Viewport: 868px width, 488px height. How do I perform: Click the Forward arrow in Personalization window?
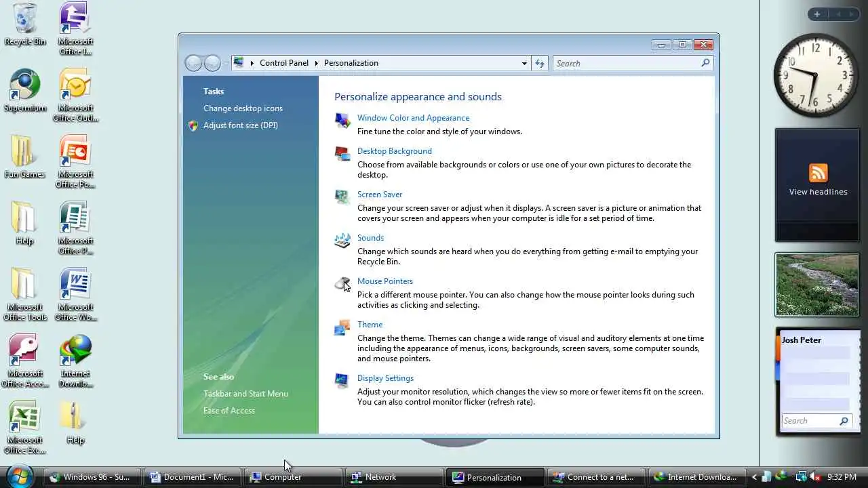[x=212, y=63]
